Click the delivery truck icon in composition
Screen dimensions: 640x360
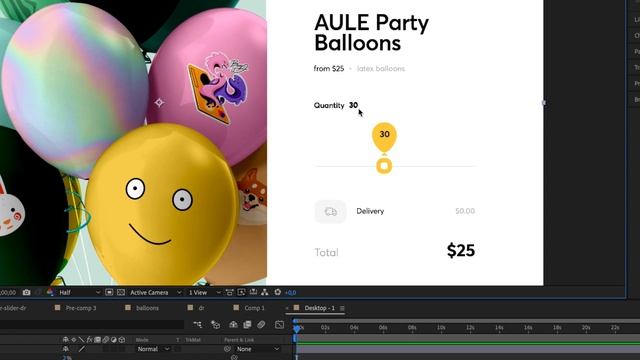330,211
